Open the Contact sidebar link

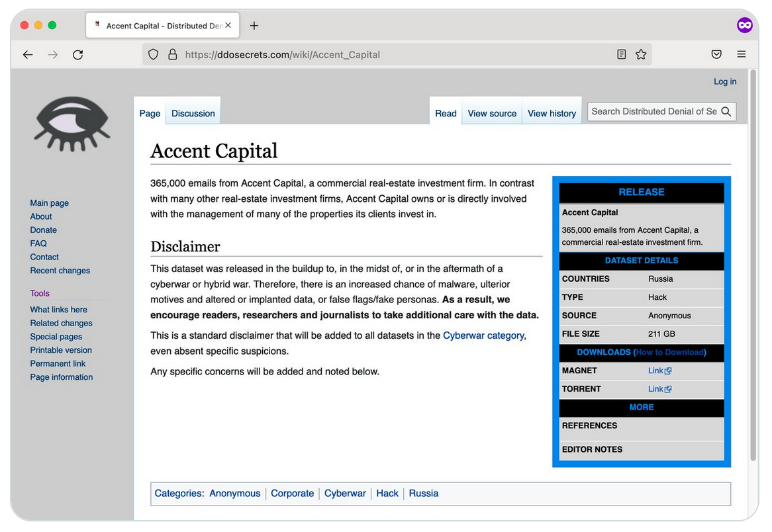44,257
